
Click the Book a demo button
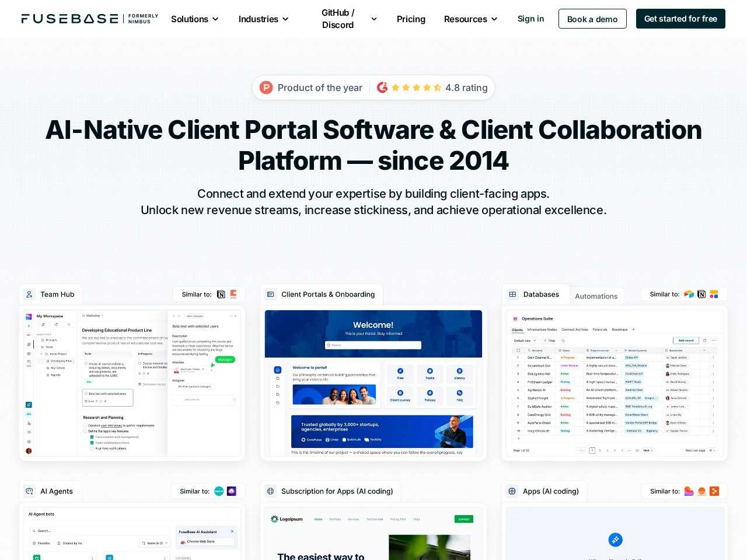point(592,19)
